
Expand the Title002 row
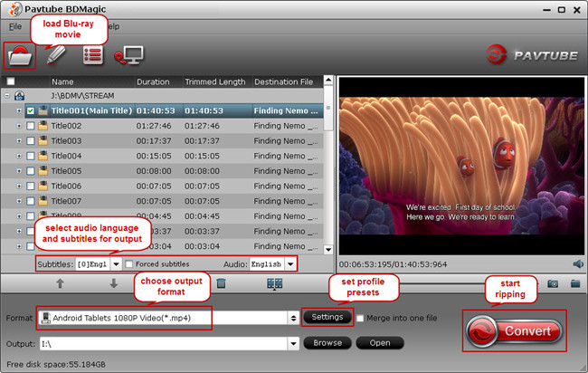pos(19,126)
